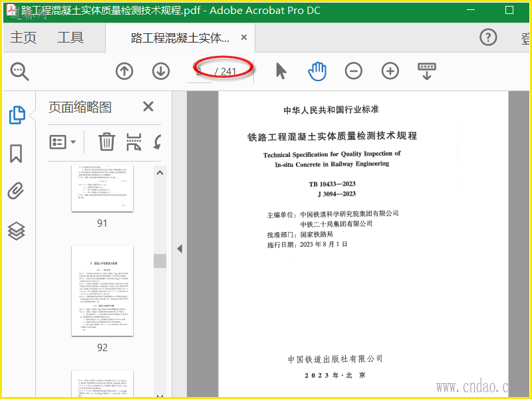
Task: Open the help question mark icon
Action: [x=488, y=37]
